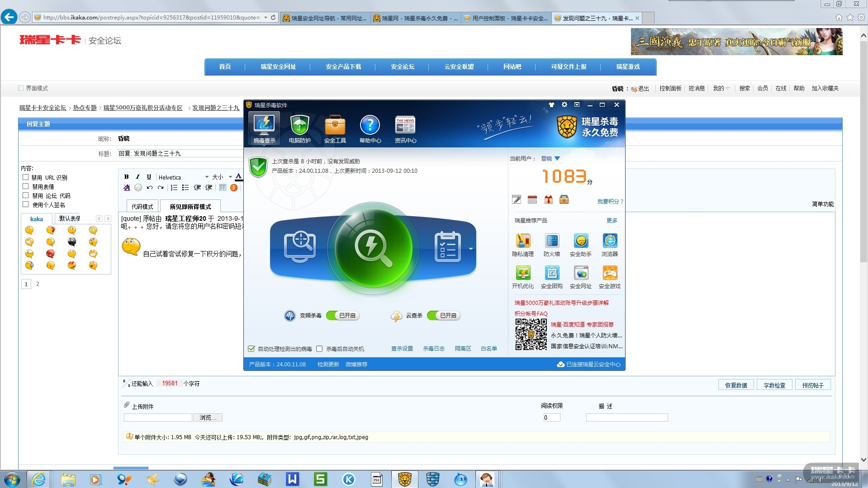
Task: Open the font color picker in the editor
Action: point(239,177)
